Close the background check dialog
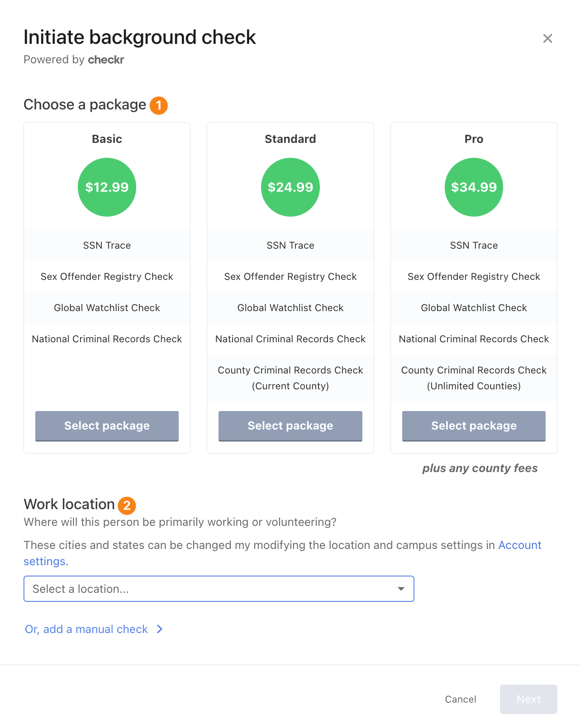The image size is (580, 728). [x=547, y=38]
